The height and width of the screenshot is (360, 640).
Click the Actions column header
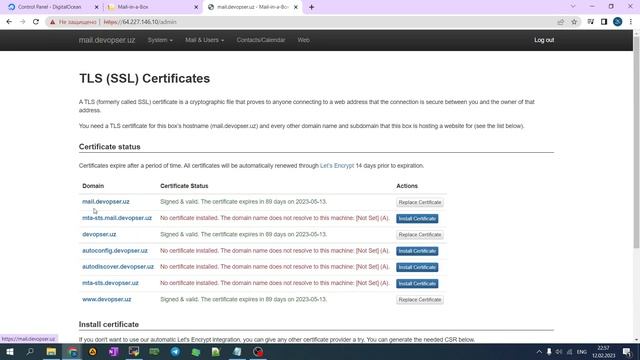(x=407, y=186)
